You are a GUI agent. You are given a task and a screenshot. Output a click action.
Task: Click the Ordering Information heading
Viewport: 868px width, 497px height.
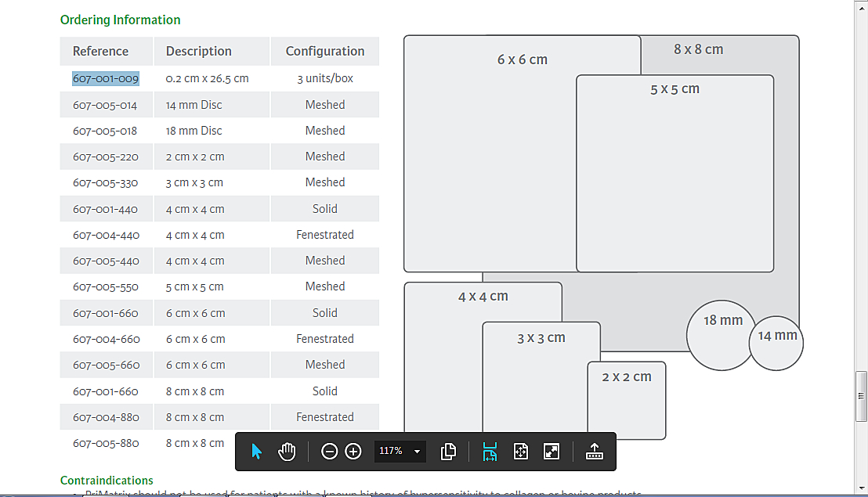120,20
